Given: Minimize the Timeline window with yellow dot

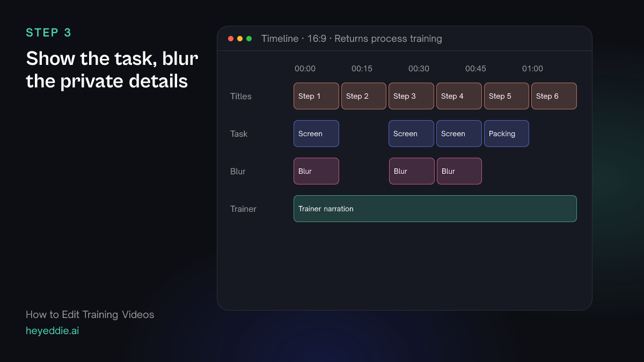Looking at the screenshot, I should (x=240, y=39).
